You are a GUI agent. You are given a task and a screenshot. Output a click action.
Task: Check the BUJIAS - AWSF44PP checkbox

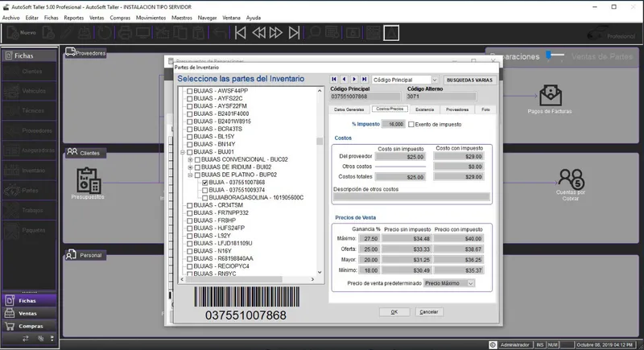[190, 91]
